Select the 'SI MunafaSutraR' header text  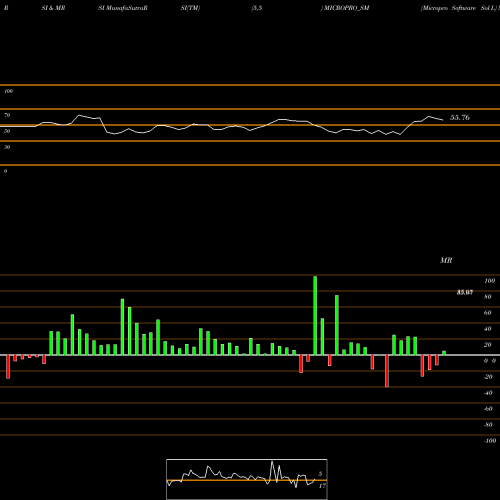pyautogui.click(x=123, y=8)
